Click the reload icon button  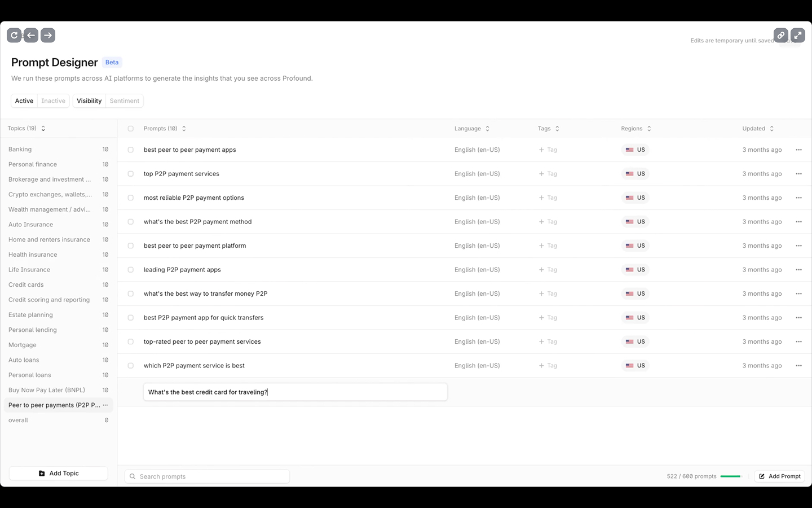point(14,36)
